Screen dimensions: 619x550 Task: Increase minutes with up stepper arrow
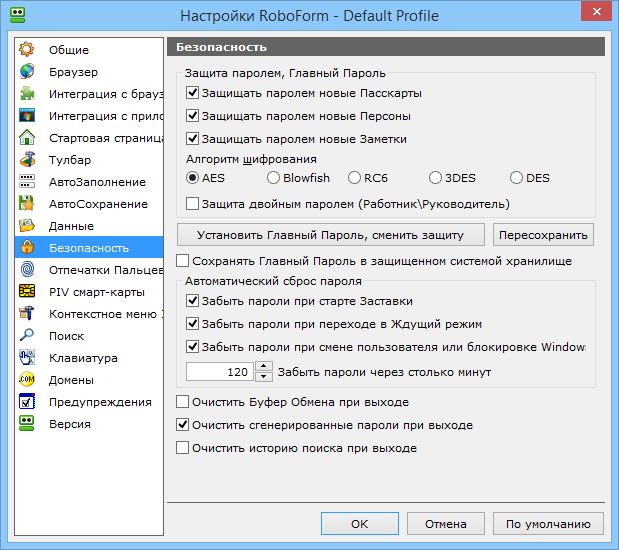point(264,366)
